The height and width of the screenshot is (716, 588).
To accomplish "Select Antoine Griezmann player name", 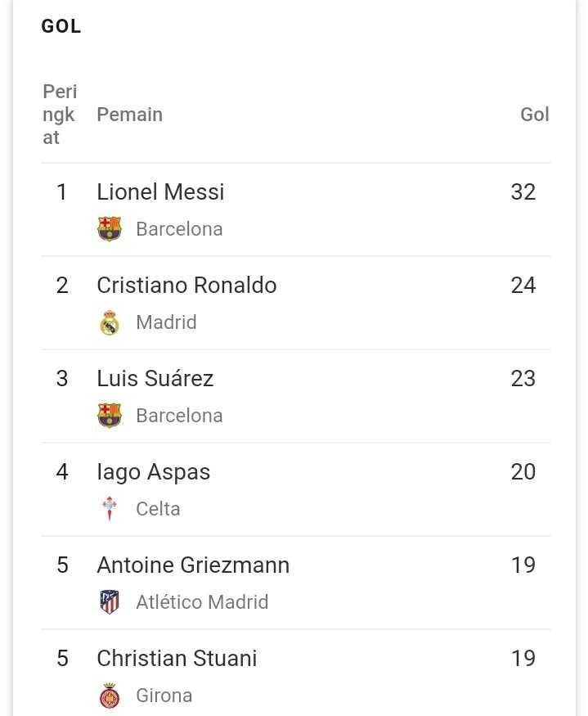I will [193, 565].
